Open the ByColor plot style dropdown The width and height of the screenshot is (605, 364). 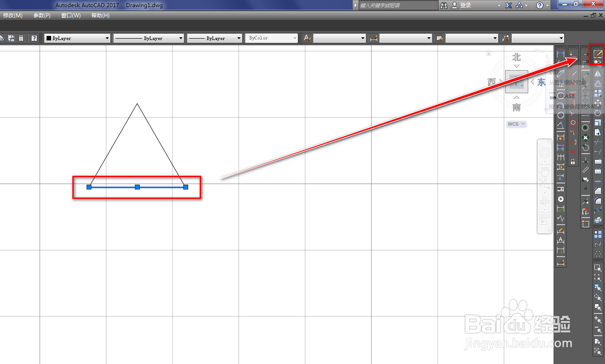pos(272,38)
